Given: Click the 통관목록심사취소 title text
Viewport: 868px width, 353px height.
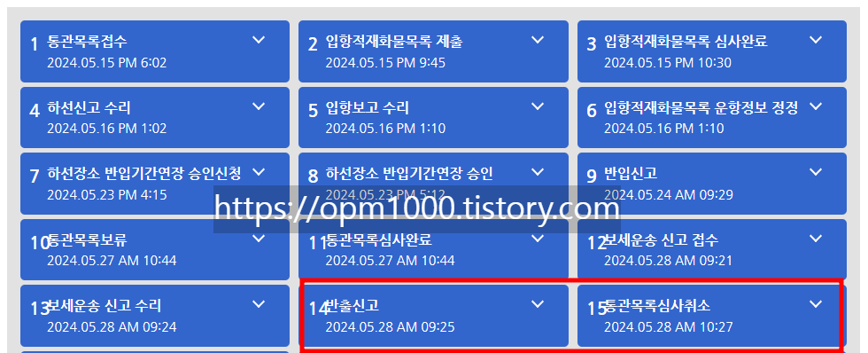Looking at the screenshot, I should tap(658, 306).
